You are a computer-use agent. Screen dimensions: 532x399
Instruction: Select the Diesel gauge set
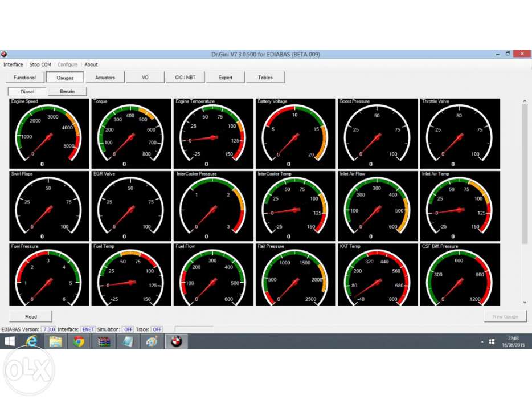(27, 91)
